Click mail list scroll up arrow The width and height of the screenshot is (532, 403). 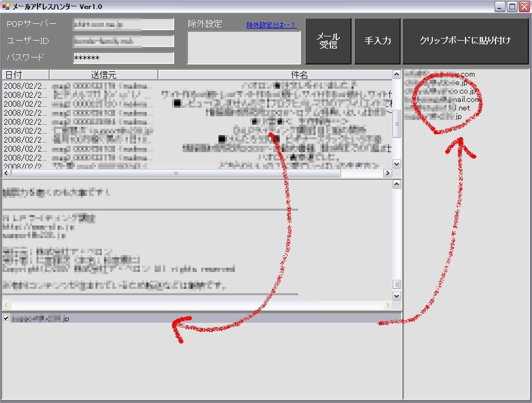pyautogui.click(x=396, y=74)
